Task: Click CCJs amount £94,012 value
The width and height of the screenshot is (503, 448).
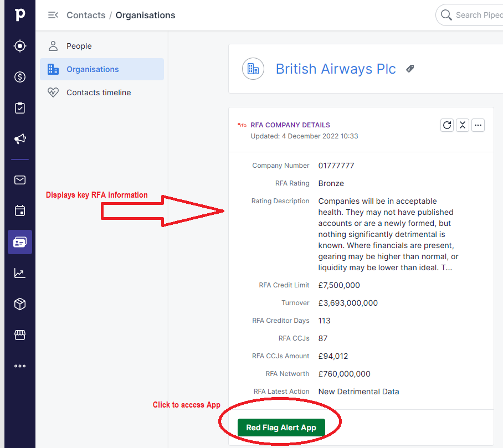Action: pyautogui.click(x=333, y=356)
